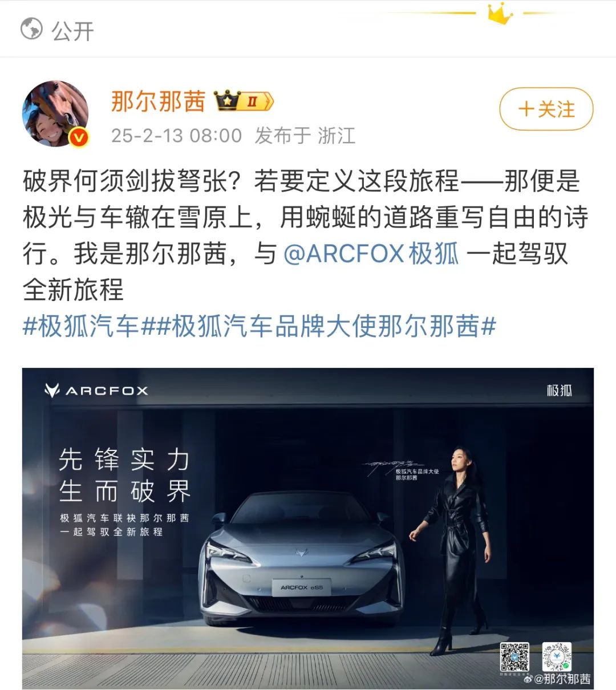The height and width of the screenshot is (690, 616).
Task: Tap the right round QR code
Action: (557, 656)
